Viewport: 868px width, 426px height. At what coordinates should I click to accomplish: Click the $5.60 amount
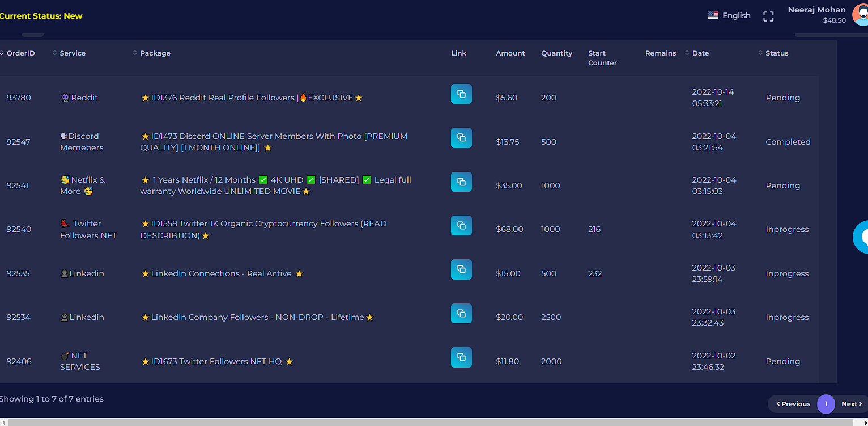[507, 98]
